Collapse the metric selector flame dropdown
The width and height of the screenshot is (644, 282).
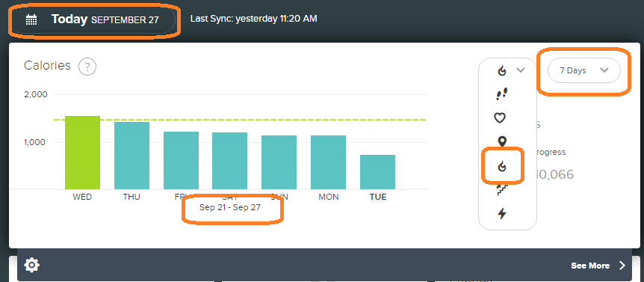coord(510,71)
